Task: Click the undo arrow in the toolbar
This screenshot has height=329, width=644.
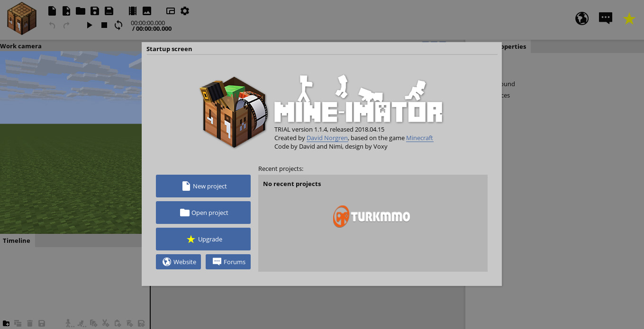Action: [52, 25]
